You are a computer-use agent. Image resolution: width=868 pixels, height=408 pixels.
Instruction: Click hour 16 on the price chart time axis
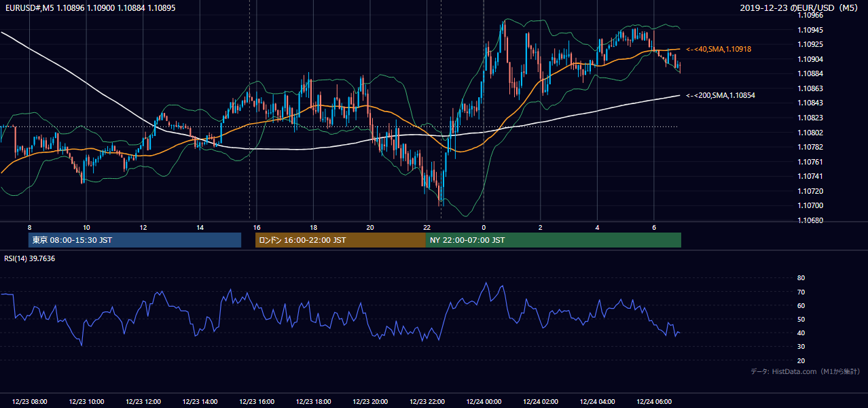tap(257, 227)
